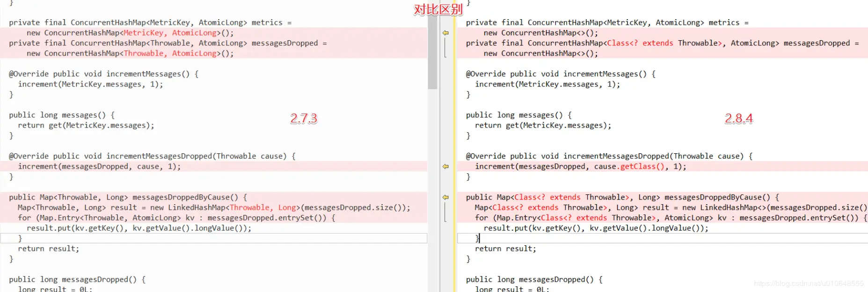Click the left pane 'for (Map.Entry<Throwable, AtomicLong> kv' line
This screenshot has height=292, width=868.
click(177, 218)
